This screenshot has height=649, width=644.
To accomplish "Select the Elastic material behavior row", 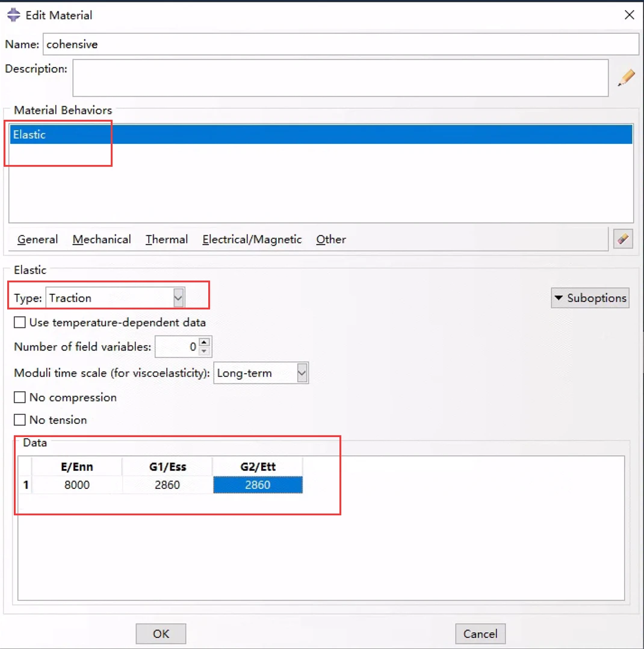I will [321, 134].
